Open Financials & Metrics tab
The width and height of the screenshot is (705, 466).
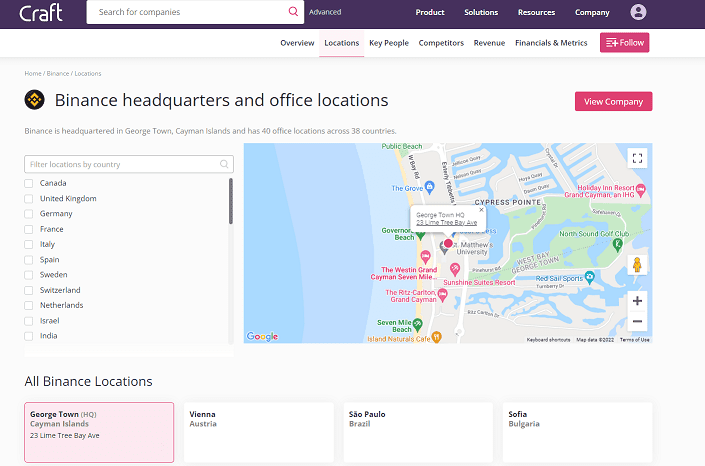pos(551,43)
